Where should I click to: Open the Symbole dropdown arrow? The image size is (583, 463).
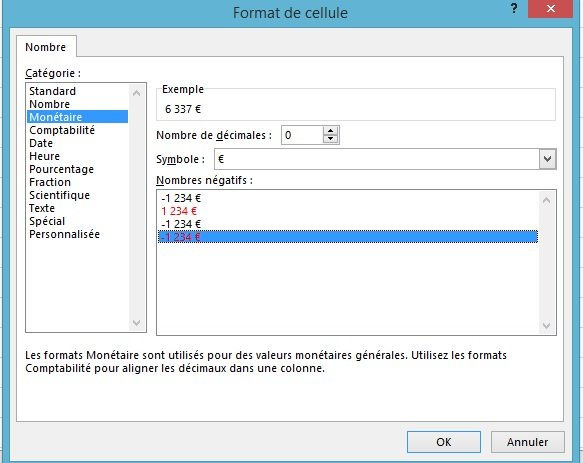coord(547,159)
